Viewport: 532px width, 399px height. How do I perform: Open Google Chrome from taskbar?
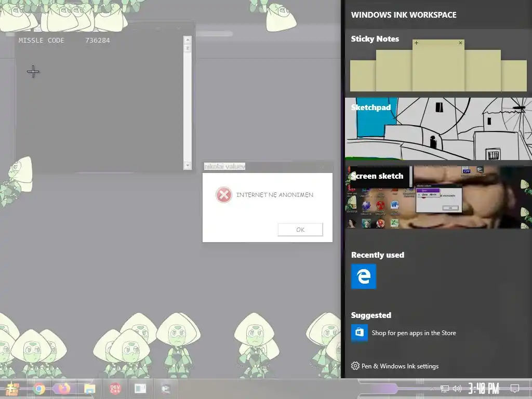coord(39,389)
